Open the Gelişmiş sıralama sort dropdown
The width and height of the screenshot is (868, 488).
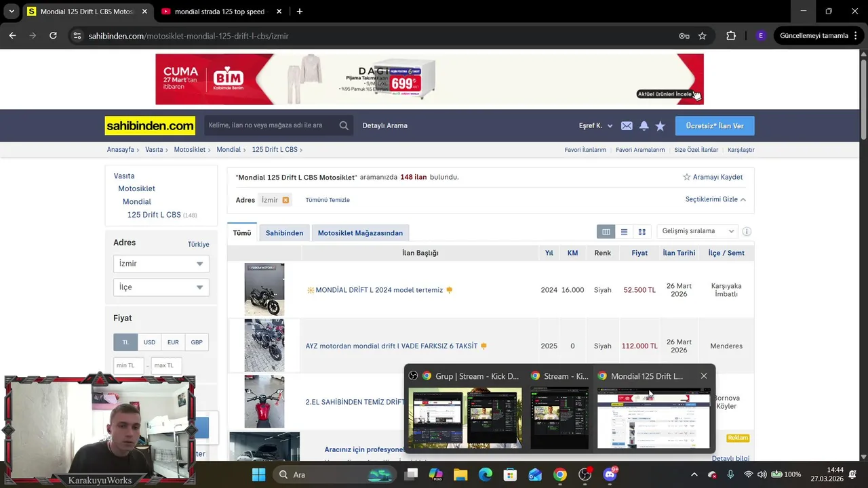698,231
